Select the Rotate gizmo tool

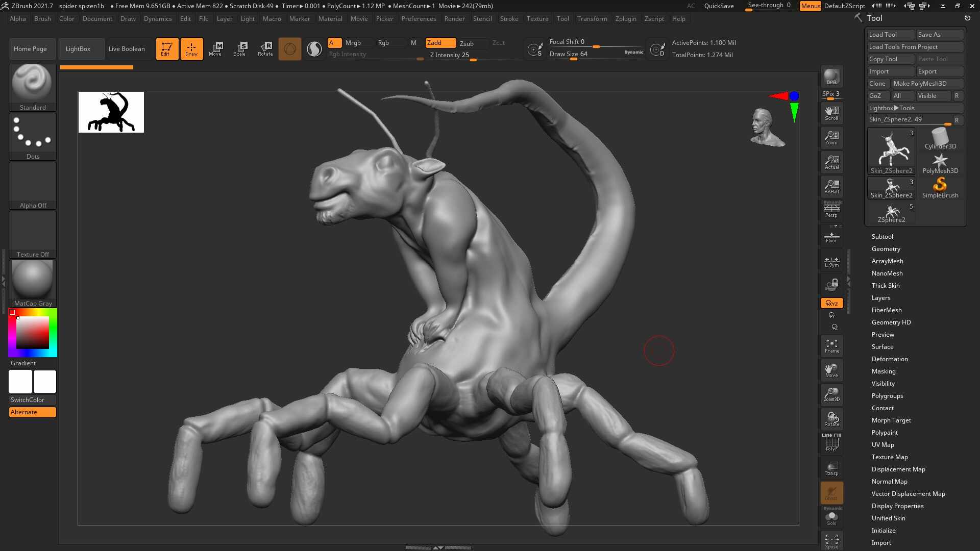pos(265,49)
